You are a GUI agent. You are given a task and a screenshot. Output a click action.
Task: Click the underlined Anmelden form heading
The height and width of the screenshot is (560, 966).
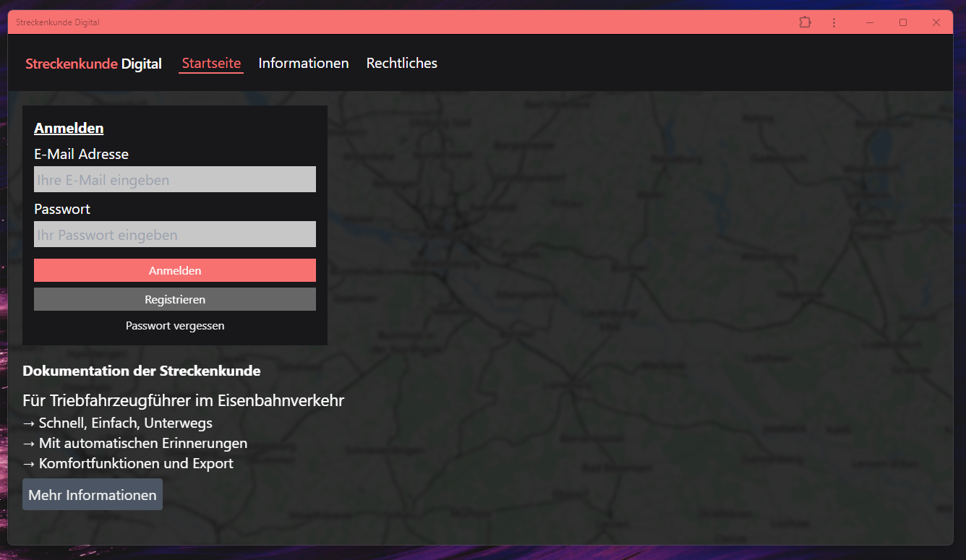[69, 128]
